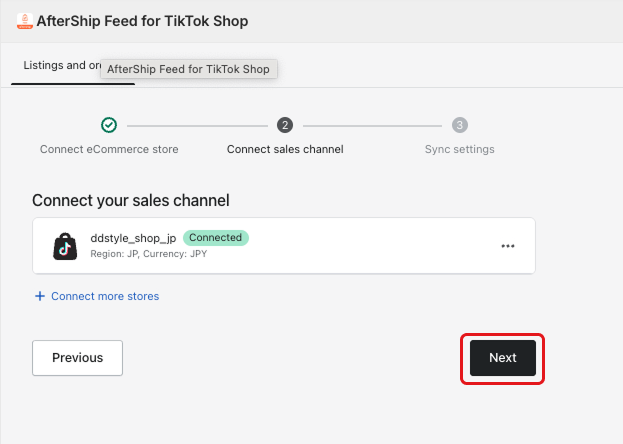Screen dimensions: 623x444
Task: Open the three-dot menu for ddstyle_shop_jp
Action: 508,246
